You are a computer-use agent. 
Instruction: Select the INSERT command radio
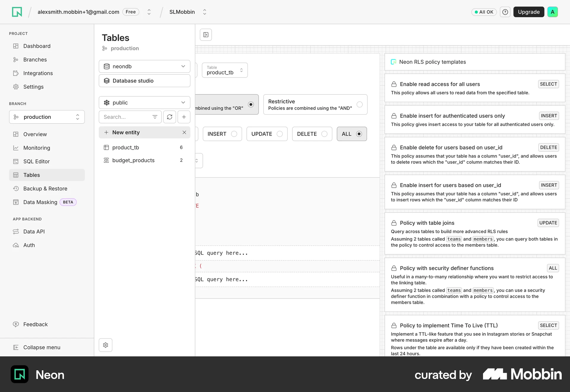pyautogui.click(x=234, y=134)
